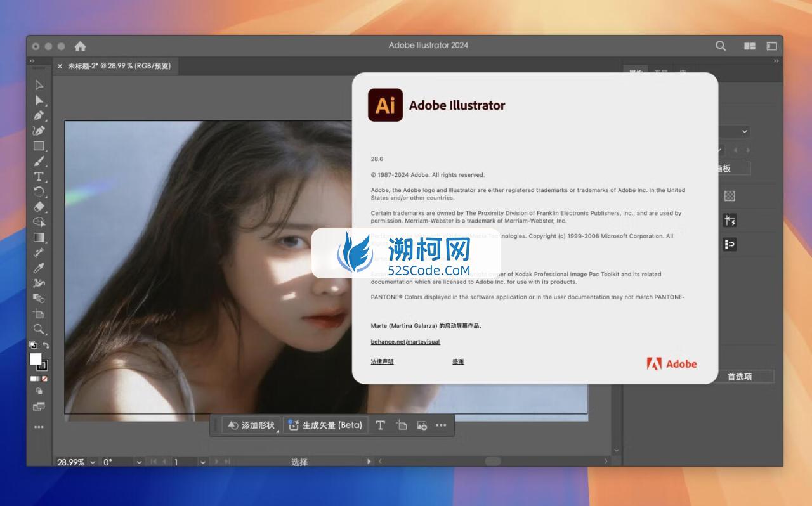Change the drawing mode icon

[x=39, y=391]
